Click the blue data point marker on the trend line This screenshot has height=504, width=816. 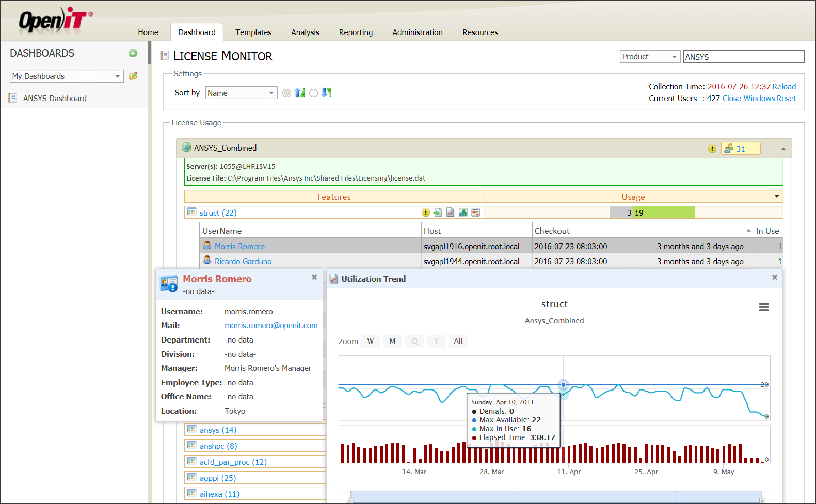(x=563, y=385)
